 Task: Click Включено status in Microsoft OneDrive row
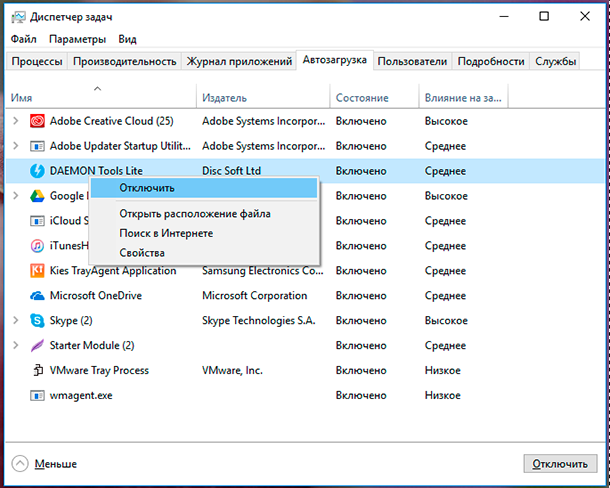tap(361, 295)
